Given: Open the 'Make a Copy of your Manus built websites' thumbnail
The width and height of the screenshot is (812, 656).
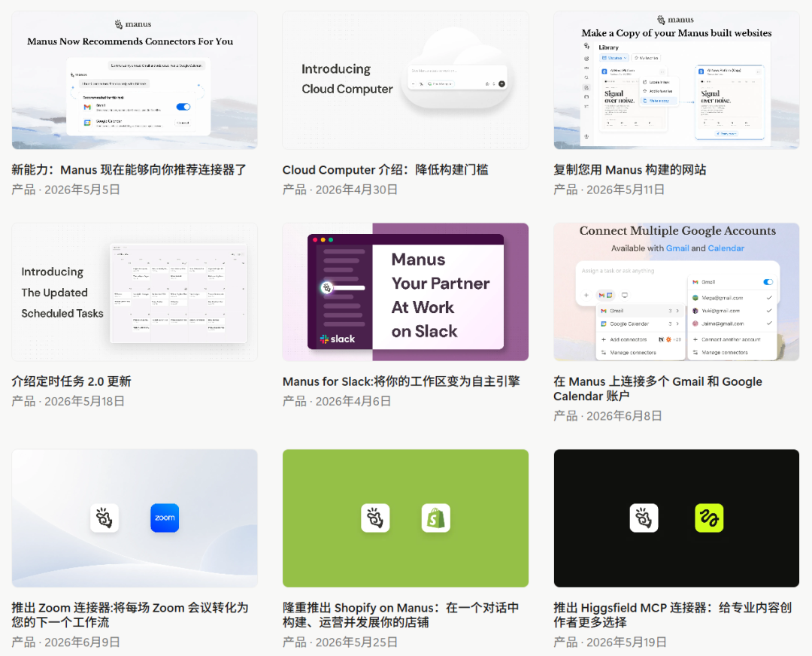Looking at the screenshot, I should coord(677,80).
